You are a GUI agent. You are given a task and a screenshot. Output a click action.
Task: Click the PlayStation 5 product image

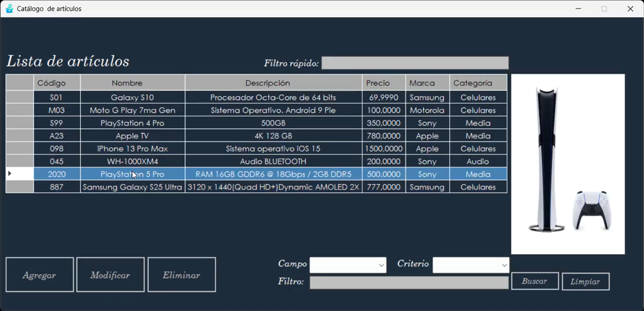click(568, 164)
